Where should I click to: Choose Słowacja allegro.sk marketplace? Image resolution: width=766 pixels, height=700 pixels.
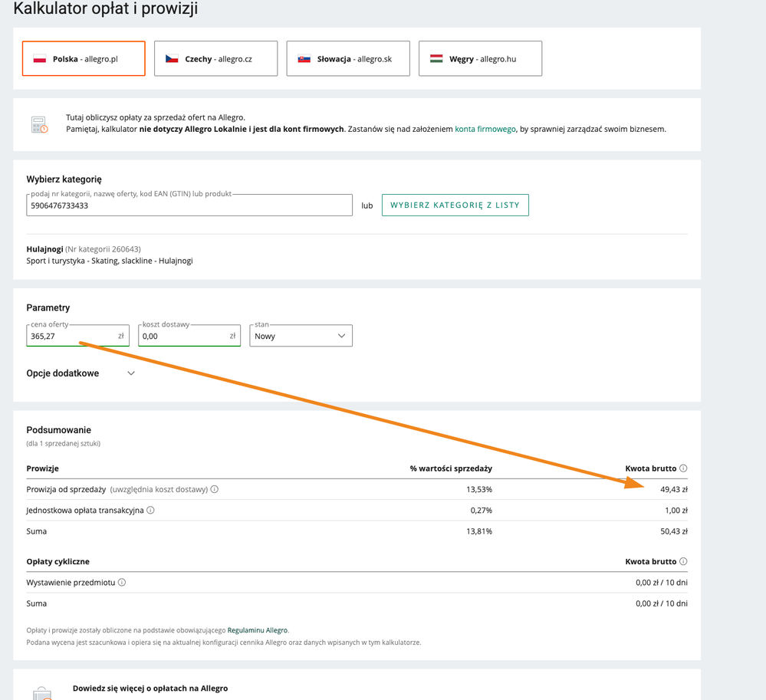pyautogui.click(x=348, y=58)
